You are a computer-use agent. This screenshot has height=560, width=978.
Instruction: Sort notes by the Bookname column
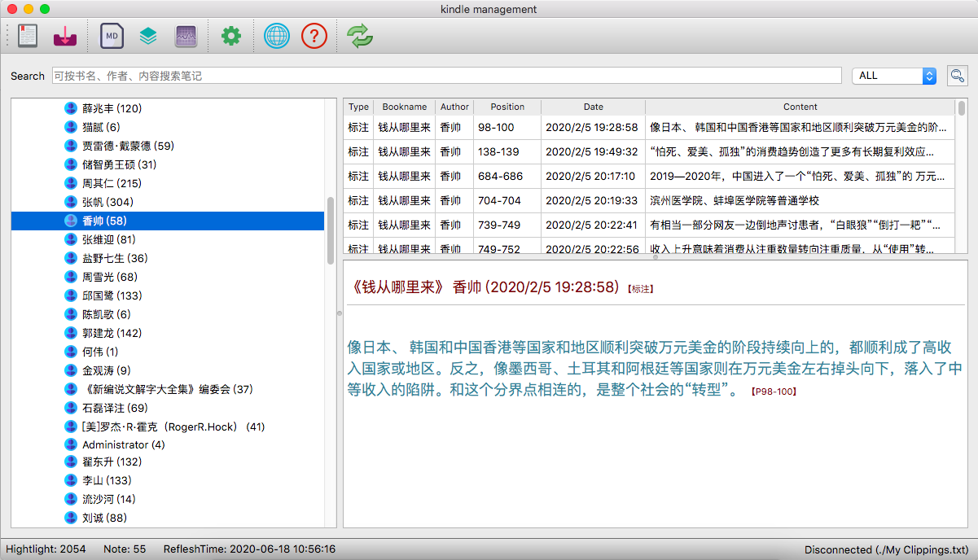(x=403, y=107)
